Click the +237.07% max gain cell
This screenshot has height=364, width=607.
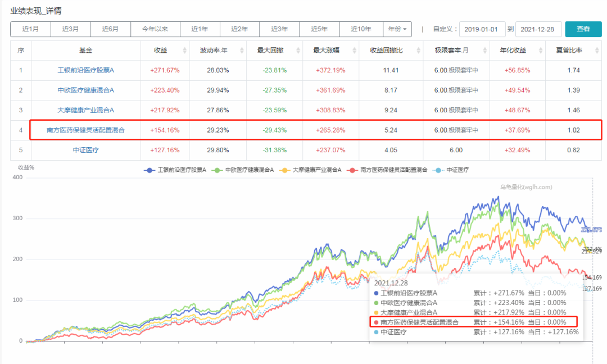[x=330, y=150]
